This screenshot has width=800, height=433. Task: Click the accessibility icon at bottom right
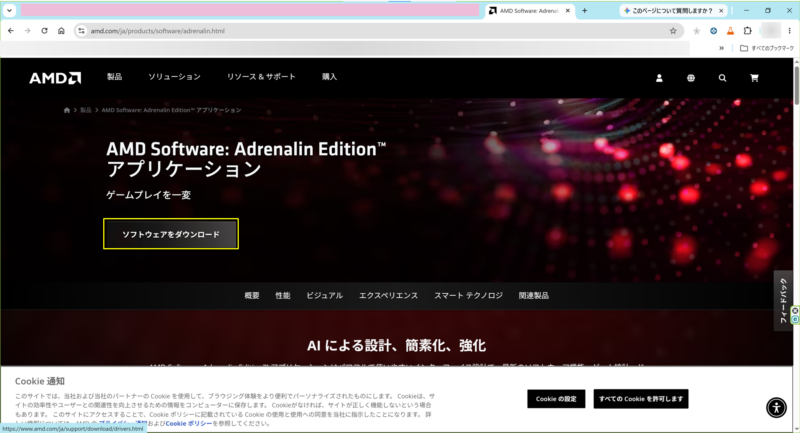pos(776,407)
